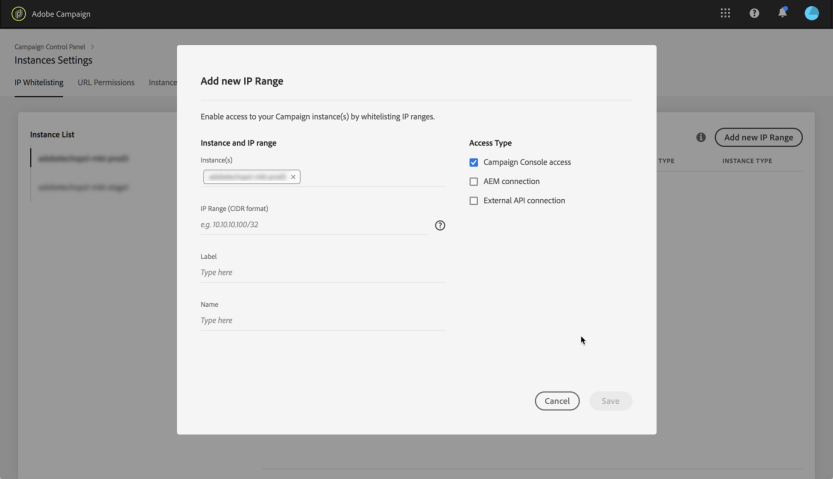Click the Adobe Campaign title text

(61, 14)
